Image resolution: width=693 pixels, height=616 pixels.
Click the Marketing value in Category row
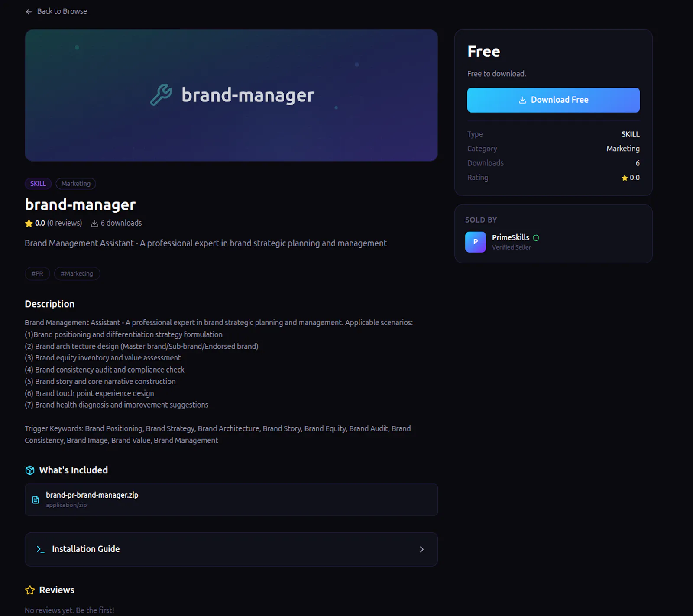coord(623,149)
